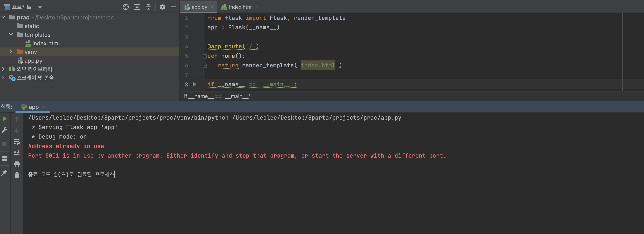Restore layout icon in run toolbar
The image size is (644, 234).
coord(5,158)
